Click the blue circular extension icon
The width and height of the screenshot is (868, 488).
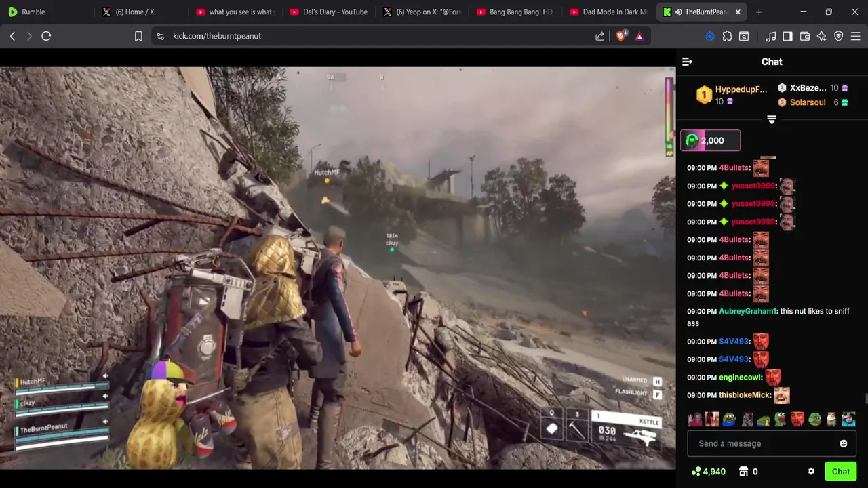710,36
